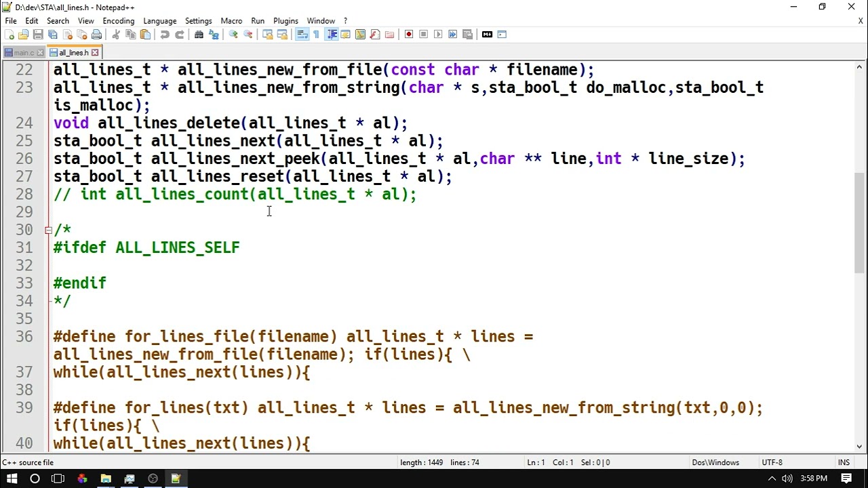Click the vertical scrollbar thumb

click(860, 222)
